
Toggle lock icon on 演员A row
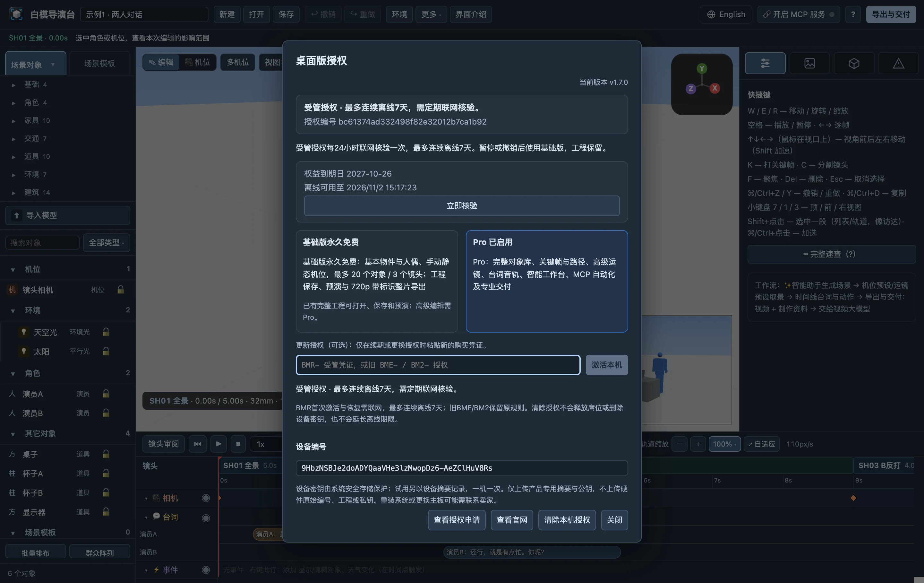[106, 394]
